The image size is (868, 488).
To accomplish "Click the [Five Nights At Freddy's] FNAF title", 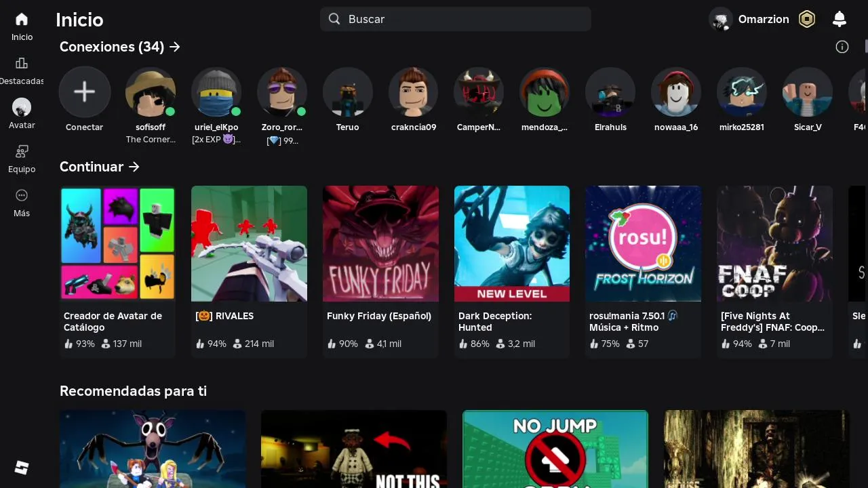I will point(773,321).
